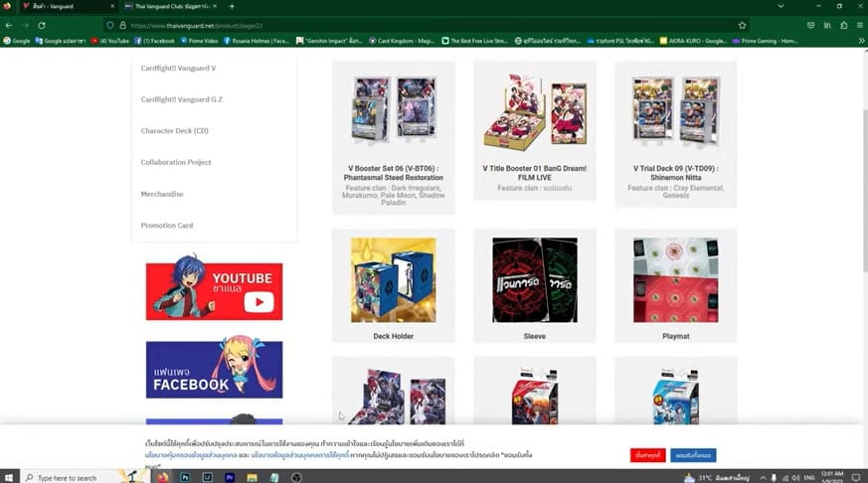This screenshot has height=483, width=868.
Task: Open the OBS icon in taskbar
Action: pos(296,477)
